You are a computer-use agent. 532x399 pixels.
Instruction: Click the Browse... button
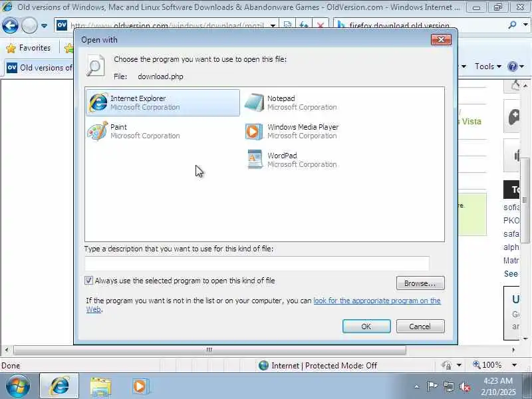(420, 283)
